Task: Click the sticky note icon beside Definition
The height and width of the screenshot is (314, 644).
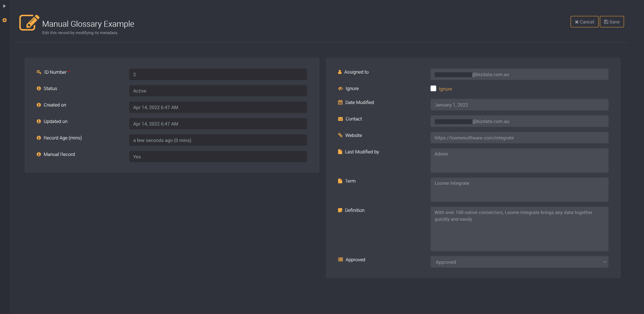Action: [340, 210]
